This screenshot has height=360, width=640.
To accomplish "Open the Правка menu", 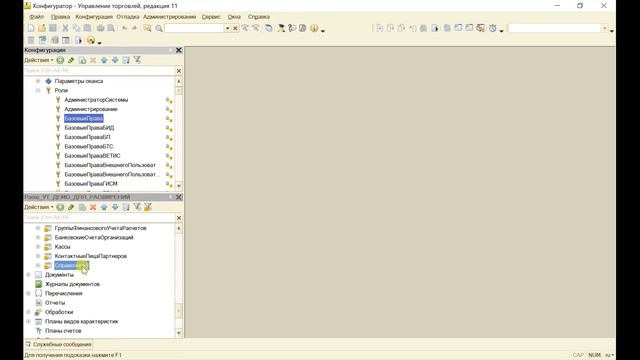I will pyautogui.click(x=60, y=17).
